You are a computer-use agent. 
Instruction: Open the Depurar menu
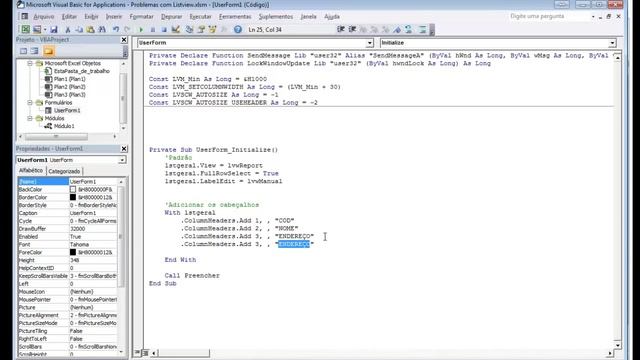171,16
